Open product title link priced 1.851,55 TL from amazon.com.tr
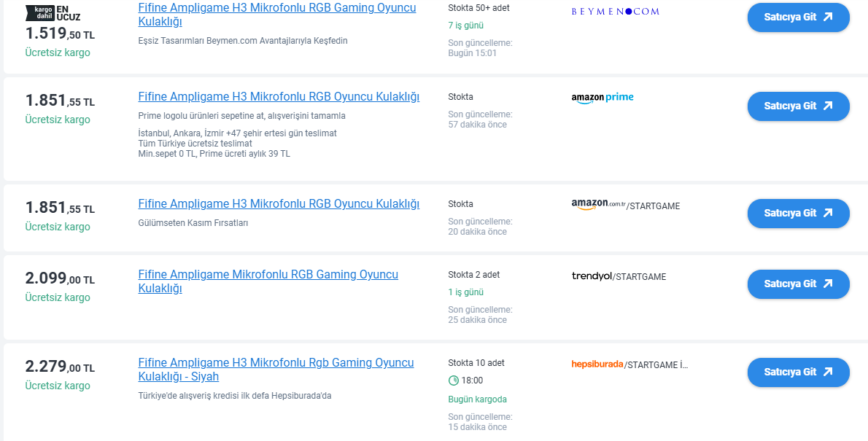The image size is (868, 441). pyautogui.click(x=279, y=203)
